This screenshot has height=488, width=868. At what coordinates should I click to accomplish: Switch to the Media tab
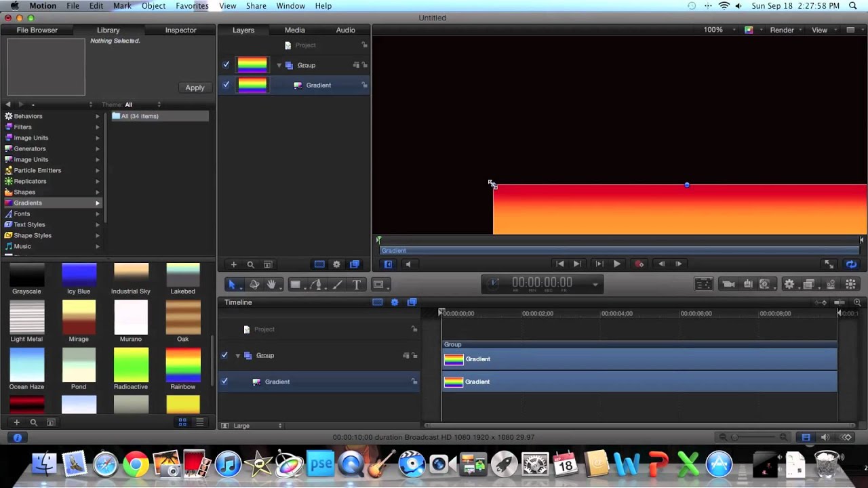[x=294, y=30]
